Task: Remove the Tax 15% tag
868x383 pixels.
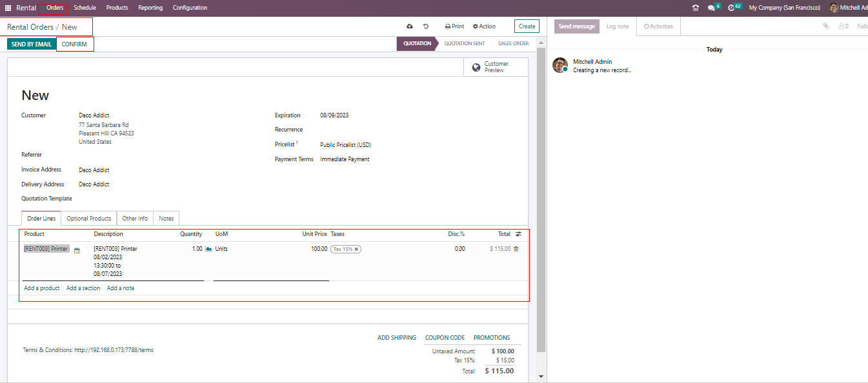Action: (x=356, y=249)
